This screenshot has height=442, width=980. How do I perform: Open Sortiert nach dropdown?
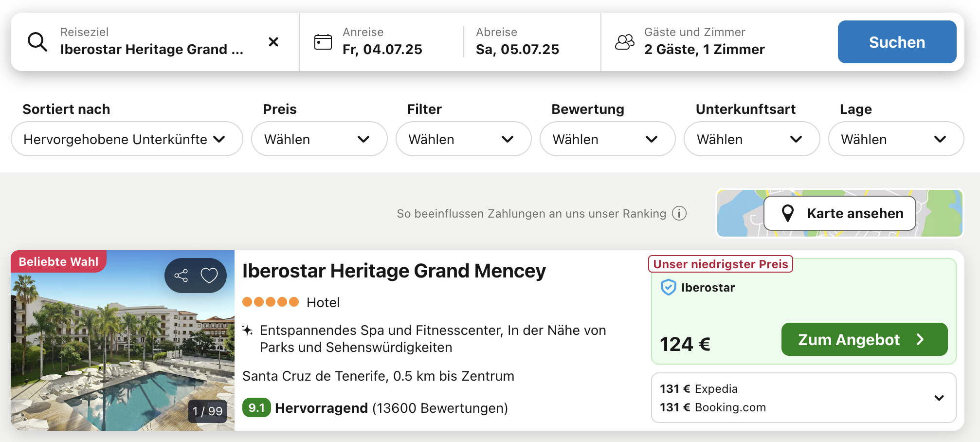[x=127, y=139]
